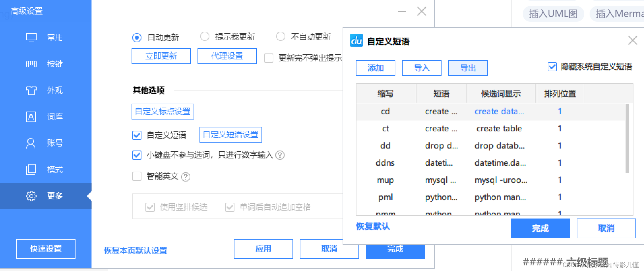
Task: Click 导出 button in phrase dialog
Action: tap(468, 68)
